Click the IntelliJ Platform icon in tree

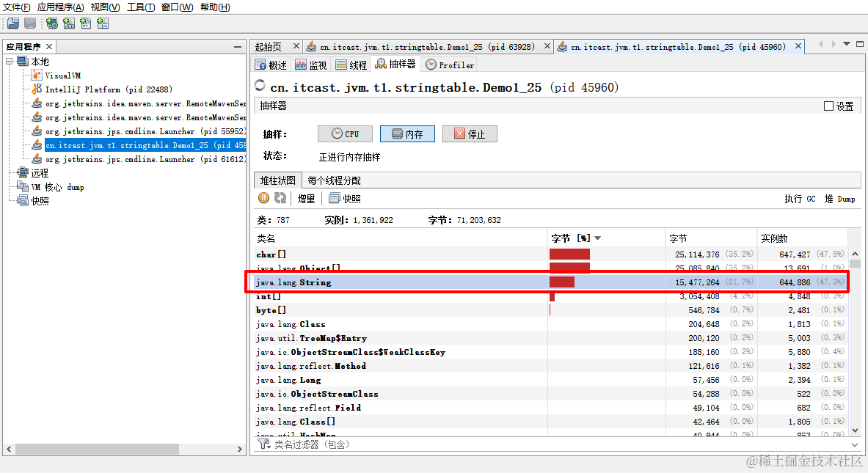pos(37,89)
